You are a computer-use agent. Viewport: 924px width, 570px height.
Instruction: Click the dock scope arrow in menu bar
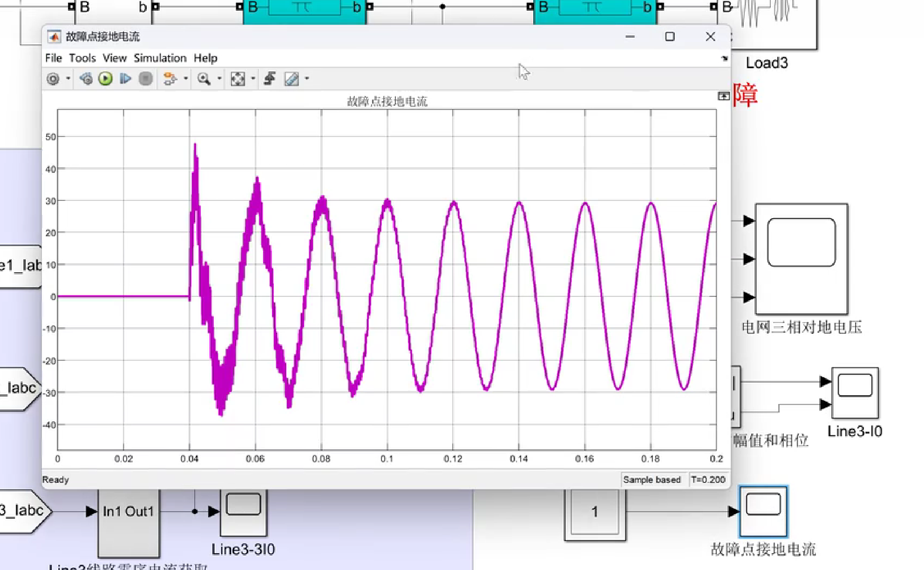tap(724, 59)
